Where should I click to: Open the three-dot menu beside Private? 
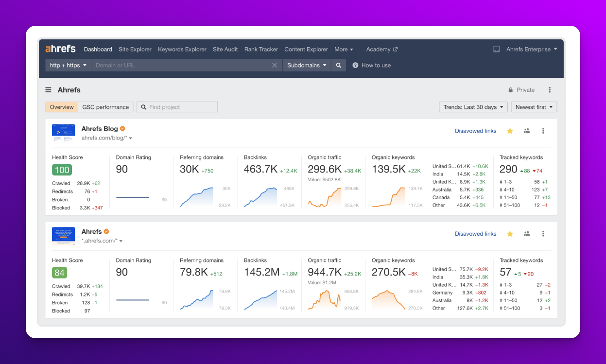pos(550,90)
